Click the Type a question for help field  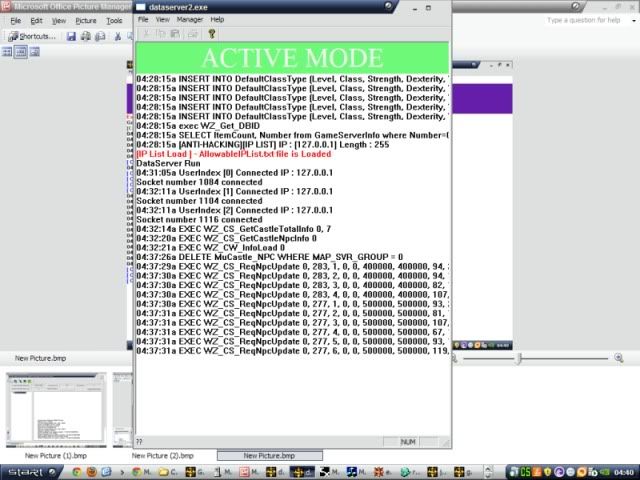point(580,20)
